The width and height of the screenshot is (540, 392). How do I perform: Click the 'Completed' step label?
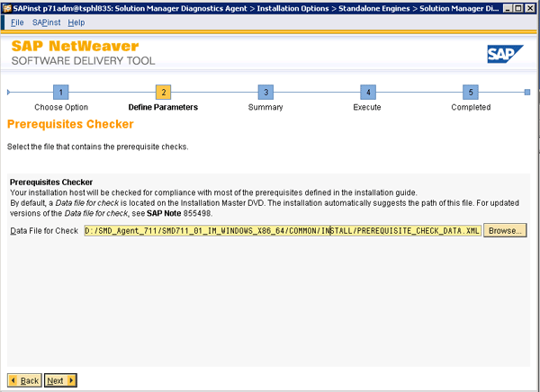pyautogui.click(x=471, y=107)
